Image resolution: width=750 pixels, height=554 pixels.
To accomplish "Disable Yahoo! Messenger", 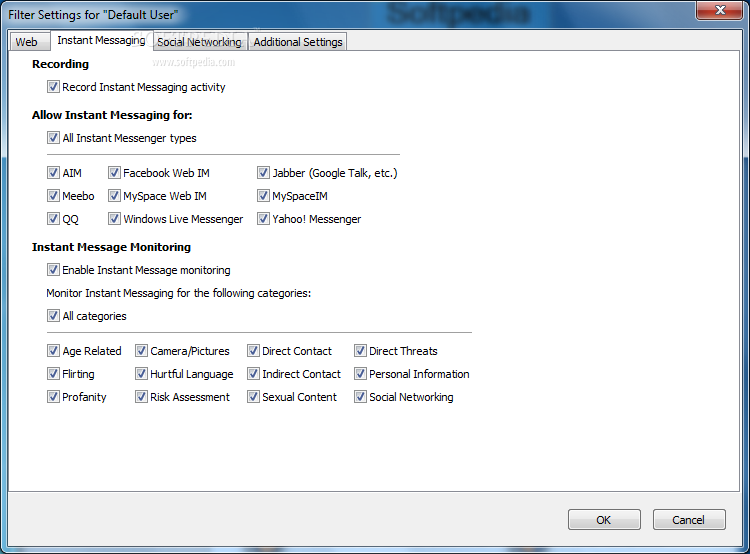I will coord(263,219).
